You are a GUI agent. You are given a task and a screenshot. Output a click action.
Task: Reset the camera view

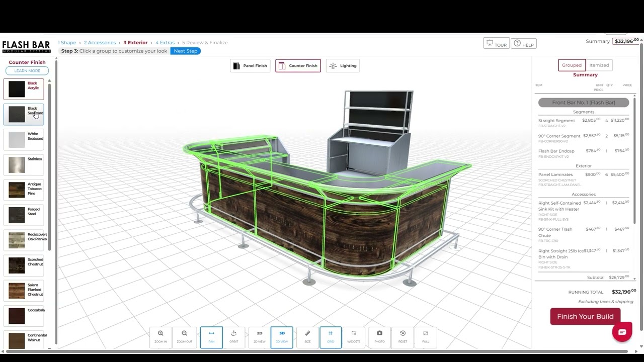point(403,337)
